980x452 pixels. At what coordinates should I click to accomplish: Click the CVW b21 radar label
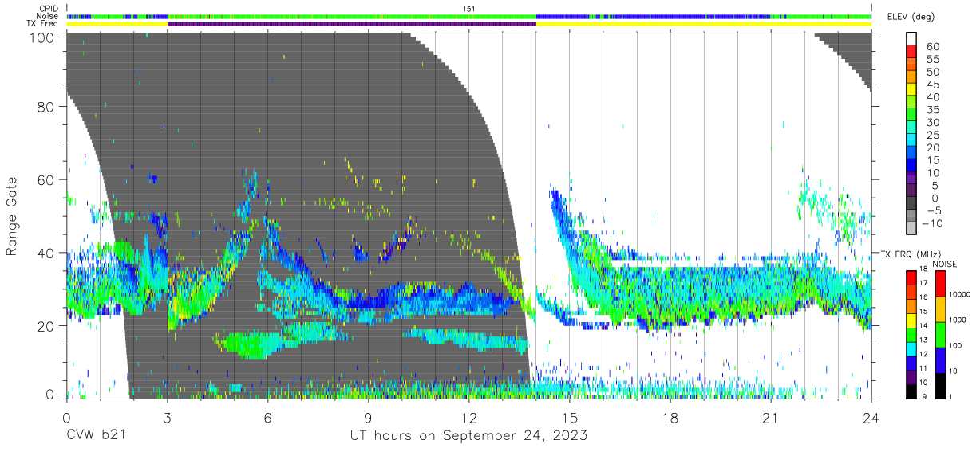tap(96, 435)
